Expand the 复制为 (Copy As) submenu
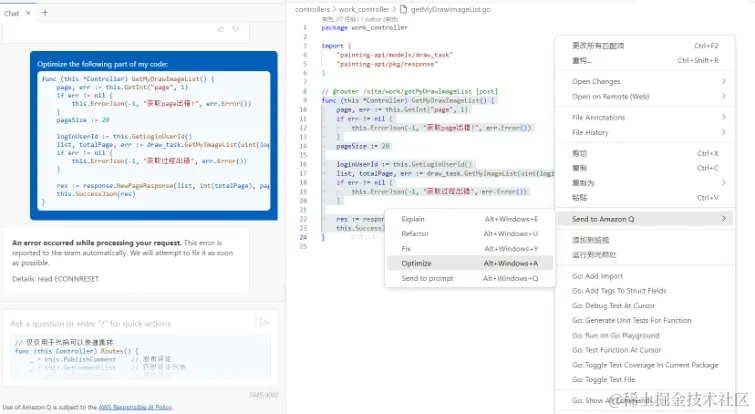This screenshot has width=755, height=414. point(645,182)
